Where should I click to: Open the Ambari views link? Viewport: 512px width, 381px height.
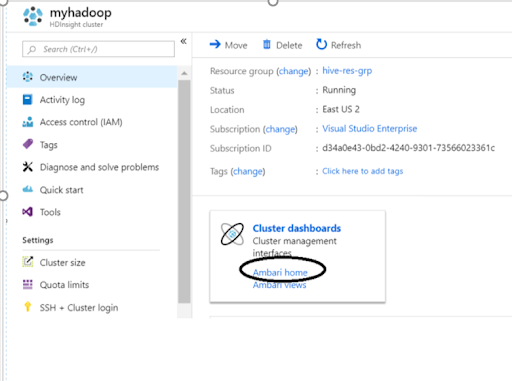[279, 285]
